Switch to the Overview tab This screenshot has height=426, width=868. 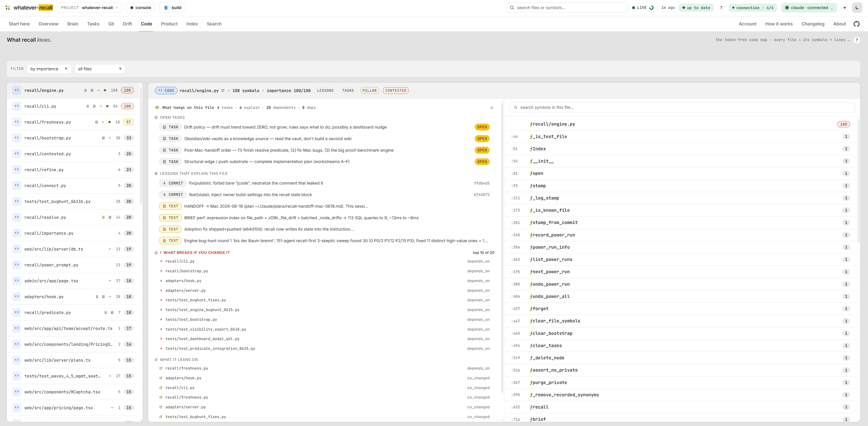pyautogui.click(x=48, y=24)
